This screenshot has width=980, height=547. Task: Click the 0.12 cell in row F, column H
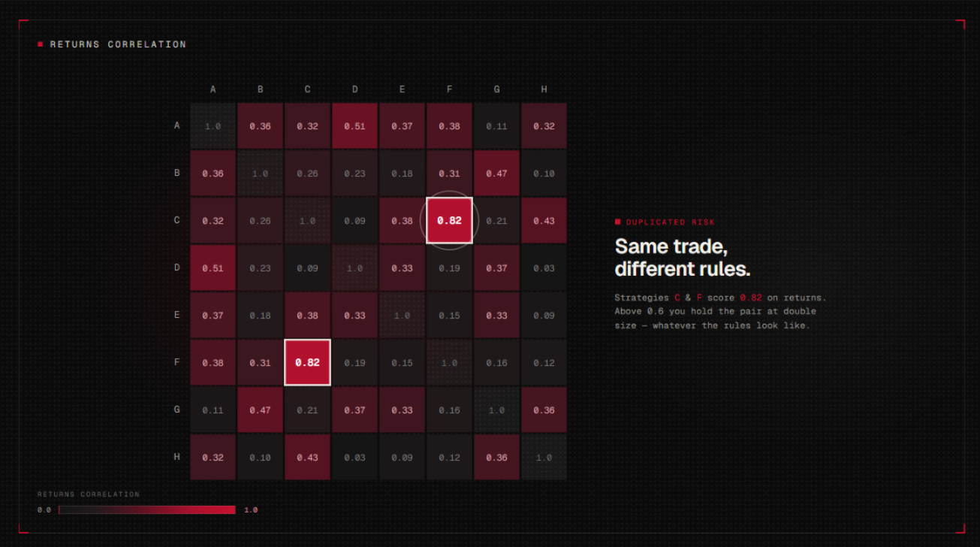tap(544, 362)
